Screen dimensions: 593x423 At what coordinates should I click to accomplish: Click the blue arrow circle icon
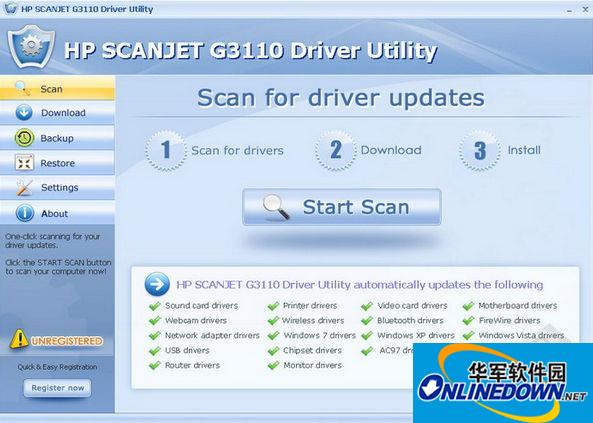(x=157, y=284)
